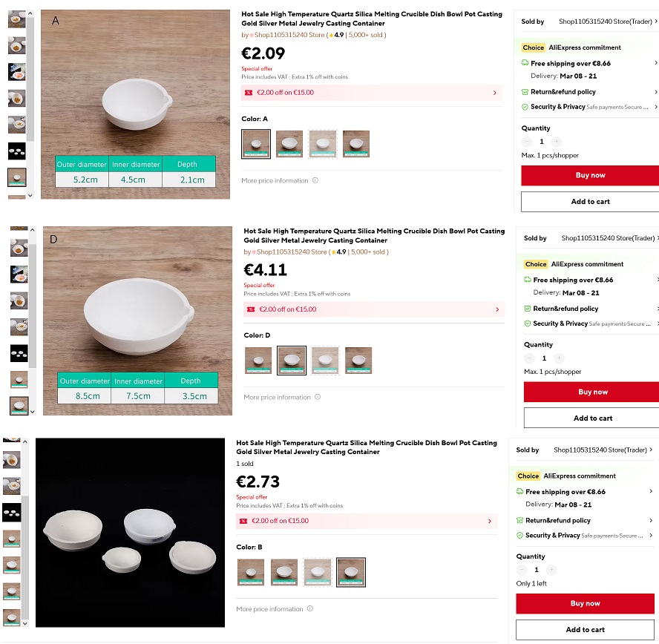659x644 pixels.
Task: Expand Sold by chevron in the €4.11 listing
Action: (656, 238)
